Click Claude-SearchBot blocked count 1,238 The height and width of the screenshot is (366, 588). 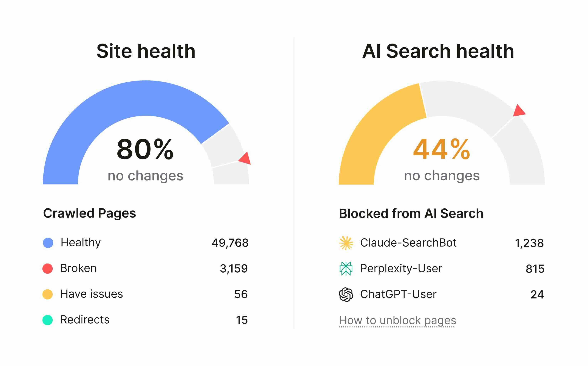click(529, 243)
